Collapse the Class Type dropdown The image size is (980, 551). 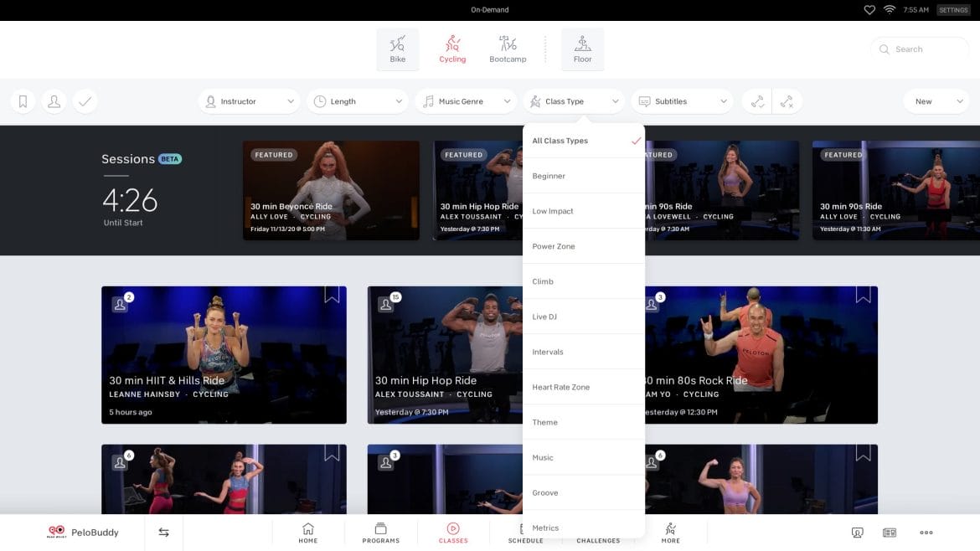click(574, 101)
